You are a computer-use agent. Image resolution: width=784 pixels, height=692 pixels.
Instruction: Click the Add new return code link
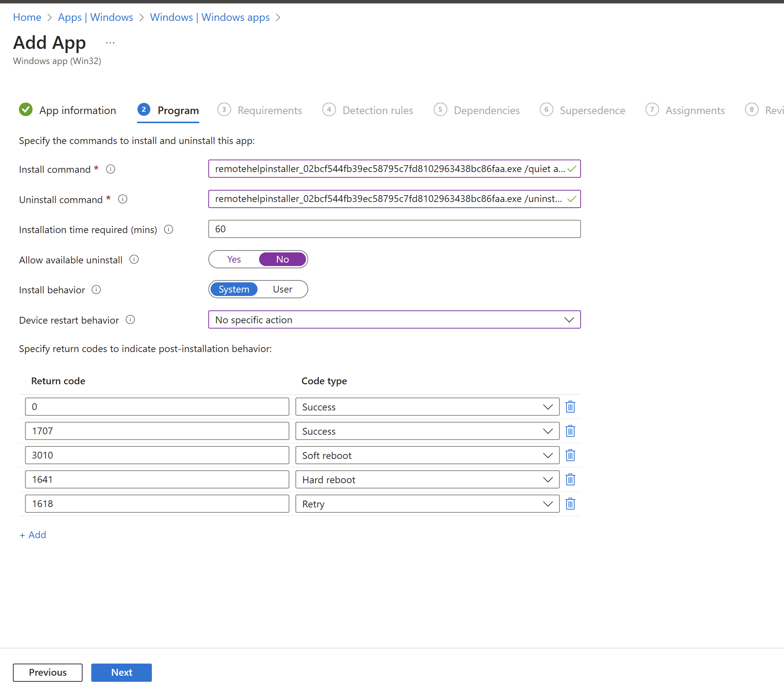(33, 534)
